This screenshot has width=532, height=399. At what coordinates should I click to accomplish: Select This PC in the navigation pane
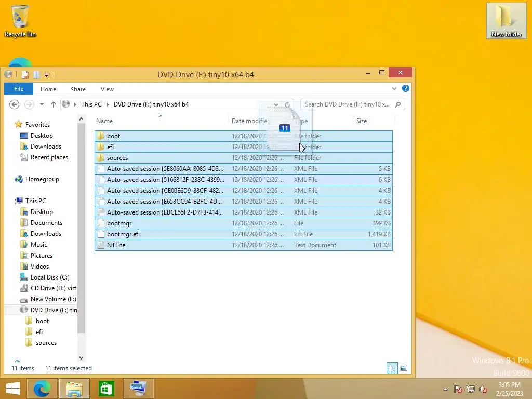(36, 201)
